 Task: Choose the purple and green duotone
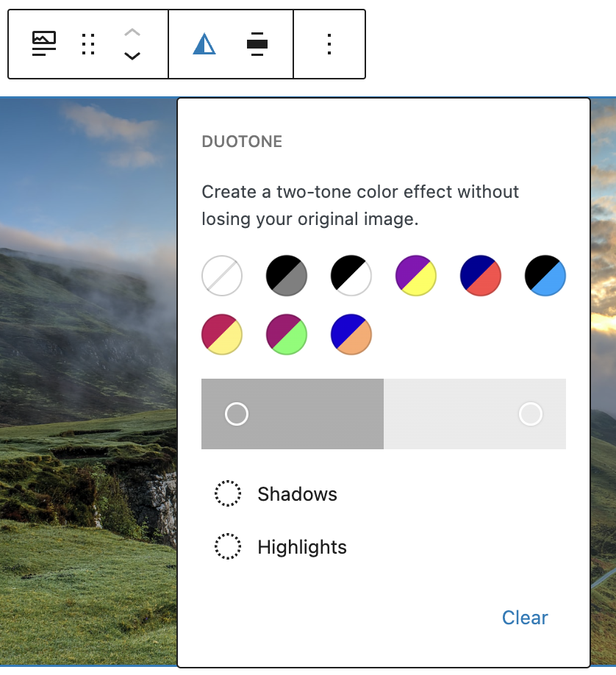pyautogui.click(x=287, y=335)
